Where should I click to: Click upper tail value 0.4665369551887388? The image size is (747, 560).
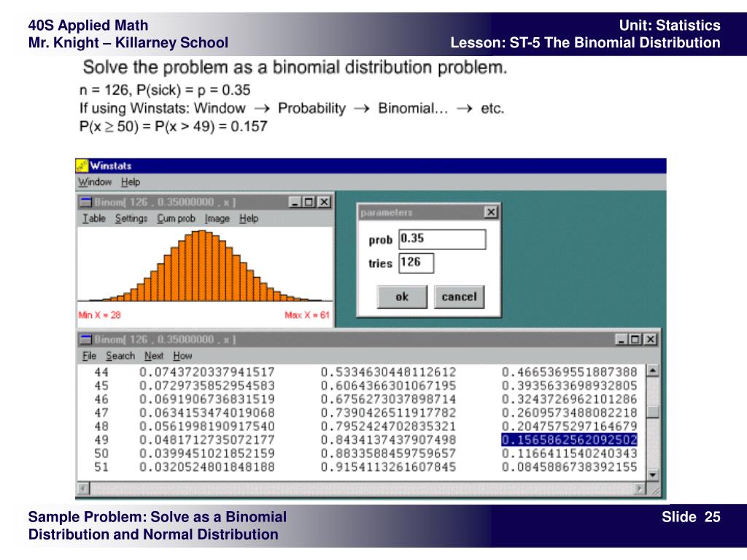pyautogui.click(x=569, y=372)
